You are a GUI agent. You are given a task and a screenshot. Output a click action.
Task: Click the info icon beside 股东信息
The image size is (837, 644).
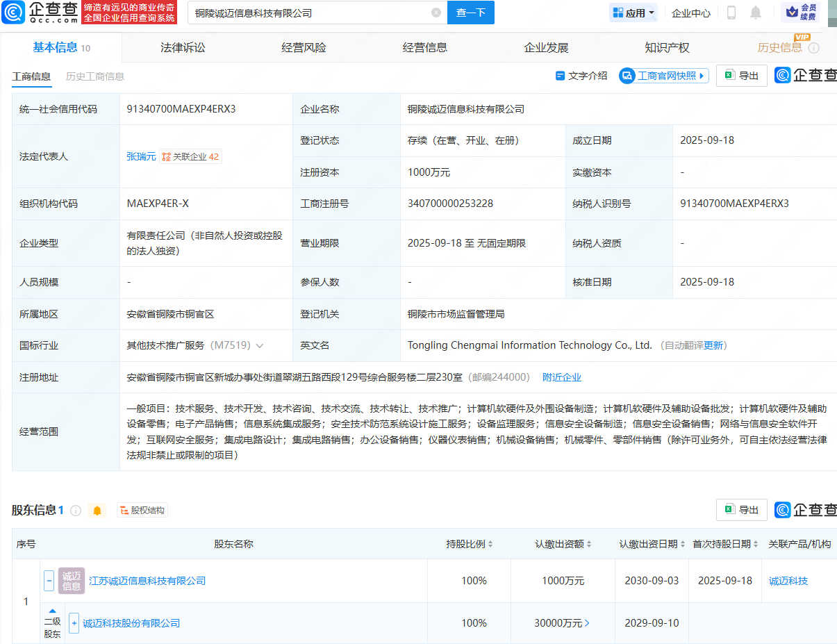pos(76,511)
